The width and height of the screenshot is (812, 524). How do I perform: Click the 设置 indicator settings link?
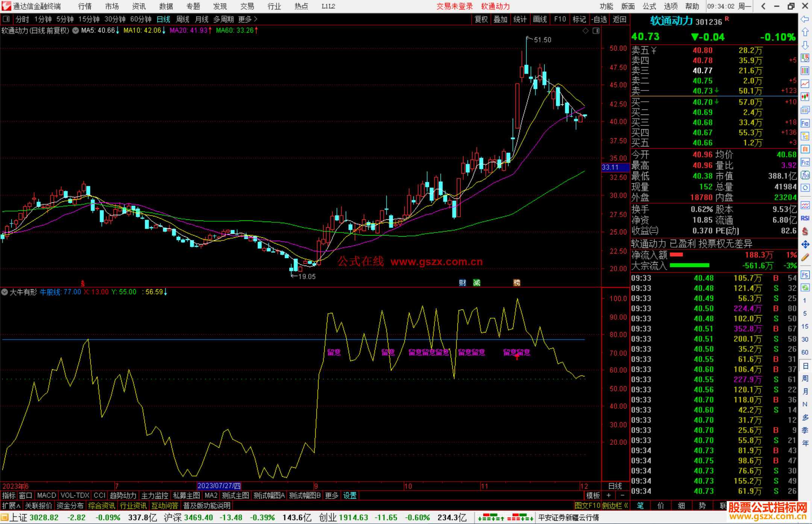click(350, 495)
